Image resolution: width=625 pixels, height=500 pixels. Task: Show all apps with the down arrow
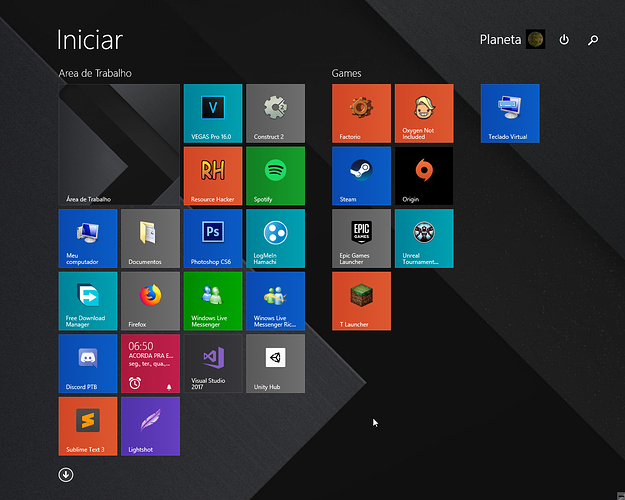(x=66, y=475)
